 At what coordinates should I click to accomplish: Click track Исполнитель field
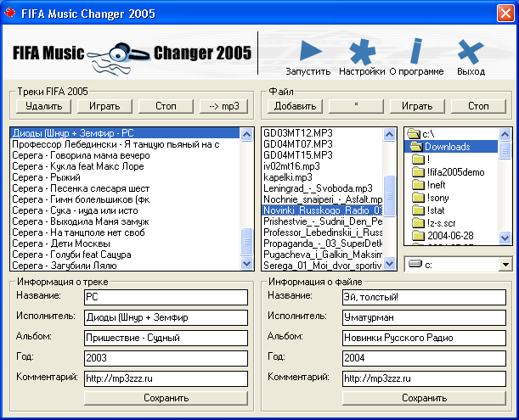tap(166, 317)
